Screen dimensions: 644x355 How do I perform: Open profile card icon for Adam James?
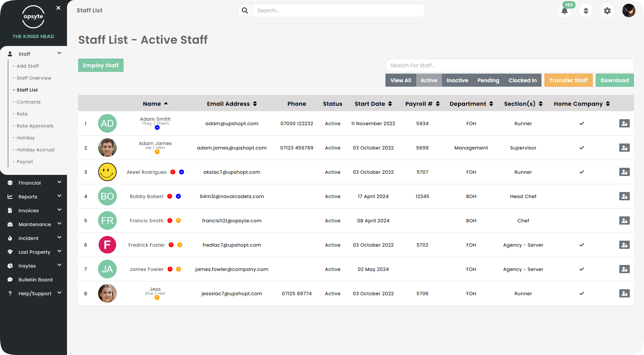(x=624, y=148)
